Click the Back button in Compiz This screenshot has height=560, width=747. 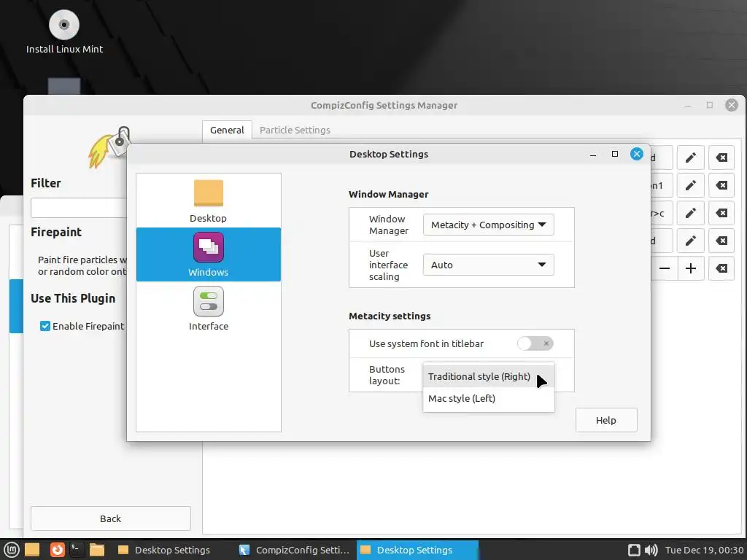(x=111, y=518)
